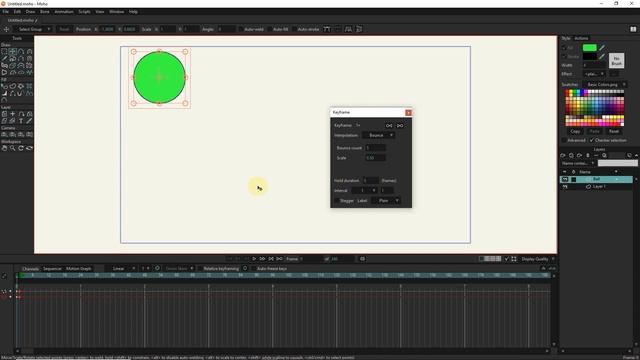The image size is (640, 360).
Task: Close the Keyframe dialog
Action: pos(408,113)
